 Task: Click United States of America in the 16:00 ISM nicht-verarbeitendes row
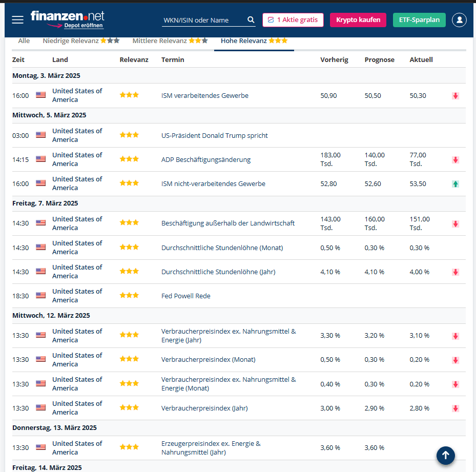point(77,183)
